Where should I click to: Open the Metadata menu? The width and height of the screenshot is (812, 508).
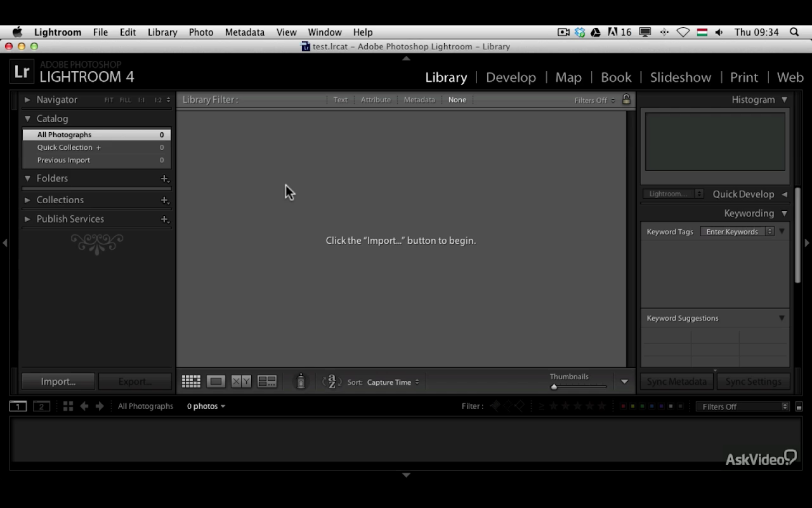pyautogui.click(x=244, y=32)
